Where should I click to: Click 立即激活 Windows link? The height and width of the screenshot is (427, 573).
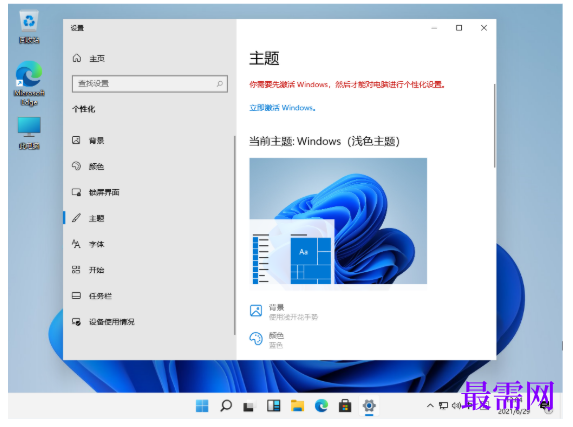click(x=282, y=108)
